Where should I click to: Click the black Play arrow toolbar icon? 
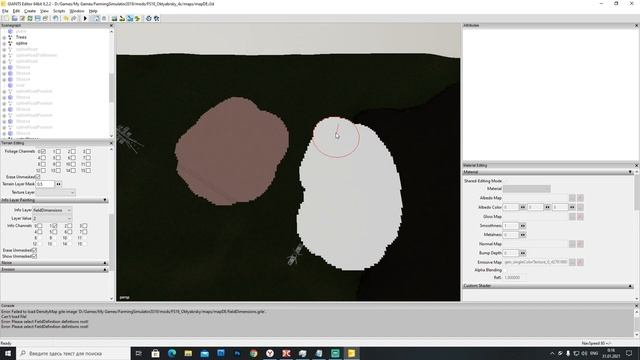tap(85, 18)
